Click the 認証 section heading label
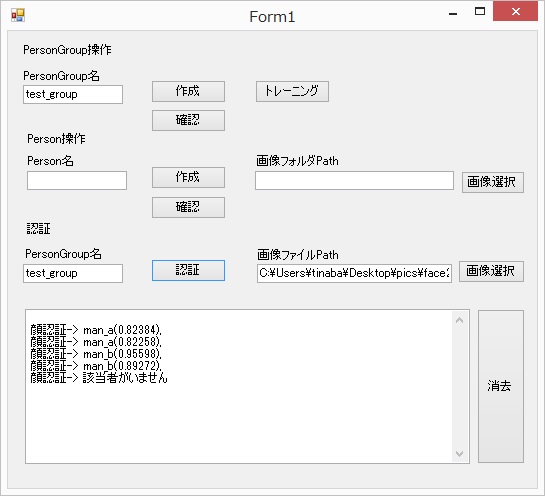 click(39, 229)
